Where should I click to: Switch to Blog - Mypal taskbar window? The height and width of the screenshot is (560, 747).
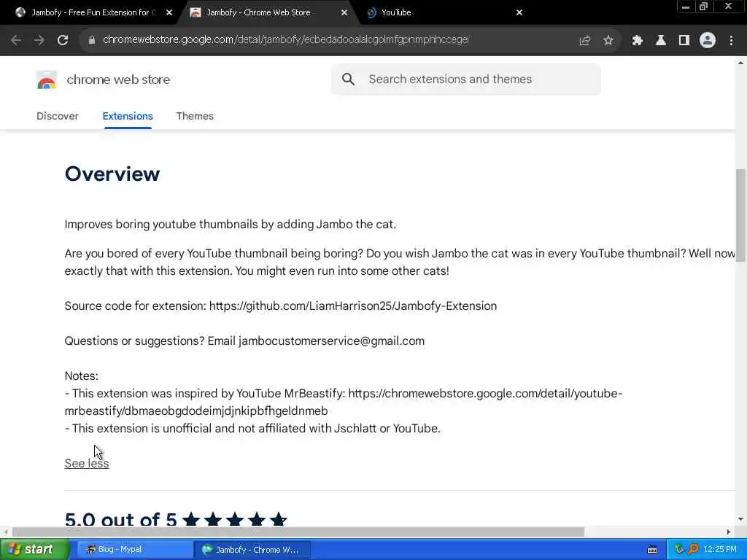pos(133,550)
